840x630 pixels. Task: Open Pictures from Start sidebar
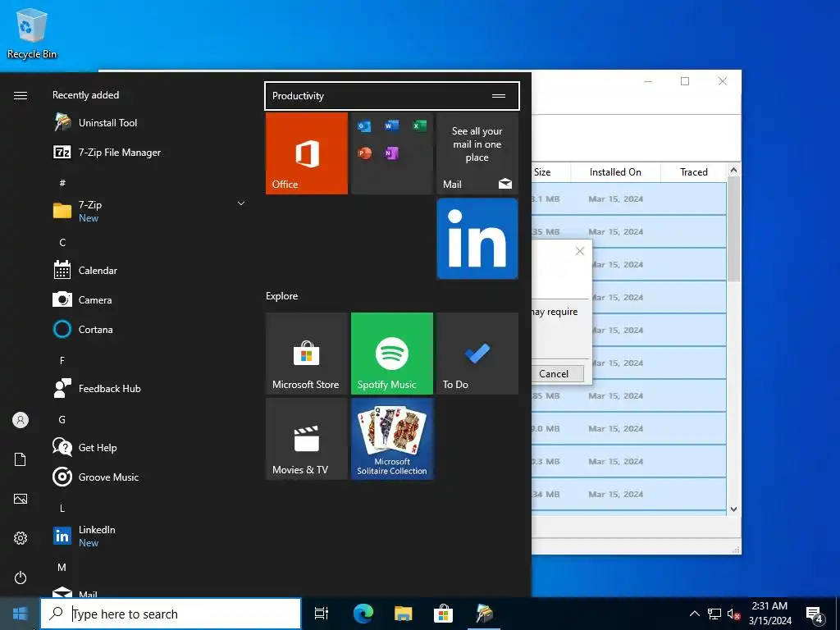pyautogui.click(x=21, y=499)
